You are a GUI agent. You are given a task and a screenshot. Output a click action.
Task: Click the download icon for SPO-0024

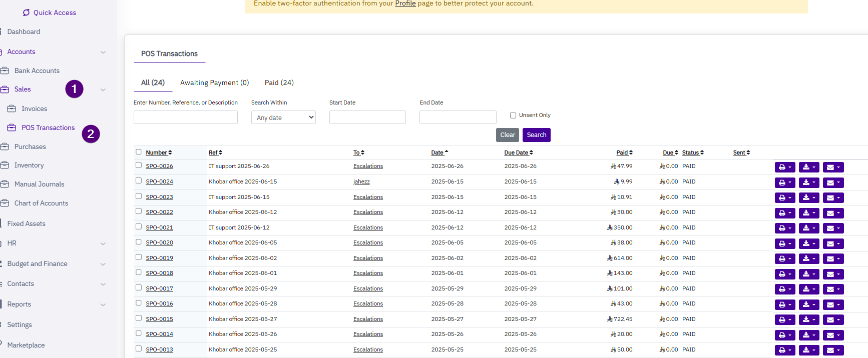(808, 183)
